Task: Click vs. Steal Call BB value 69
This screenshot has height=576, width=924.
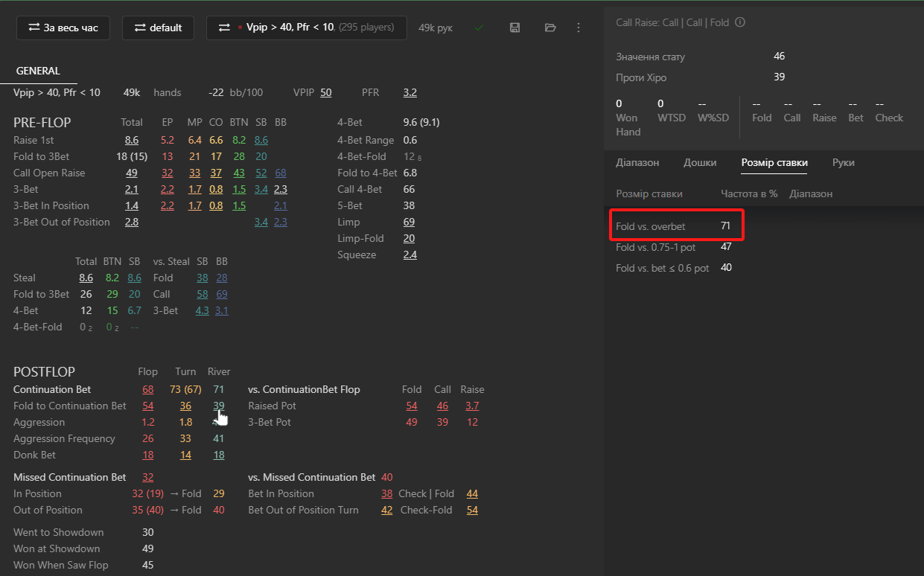Action: [x=222, y=294]
